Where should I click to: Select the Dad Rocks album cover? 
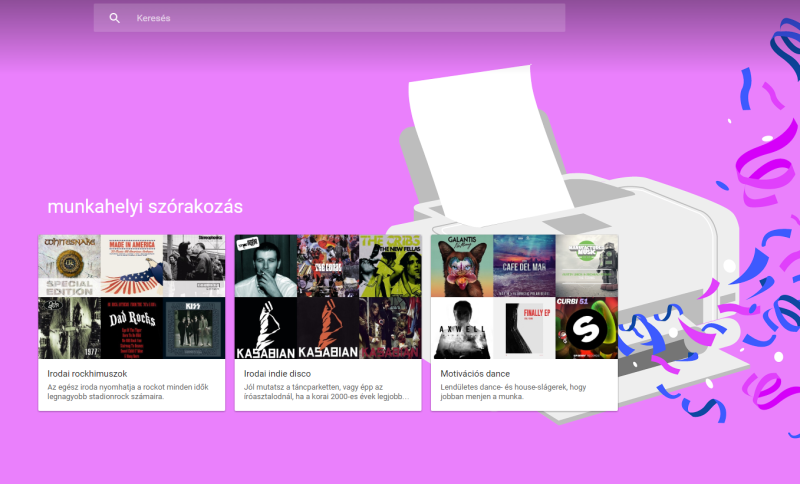pos(132,328)
